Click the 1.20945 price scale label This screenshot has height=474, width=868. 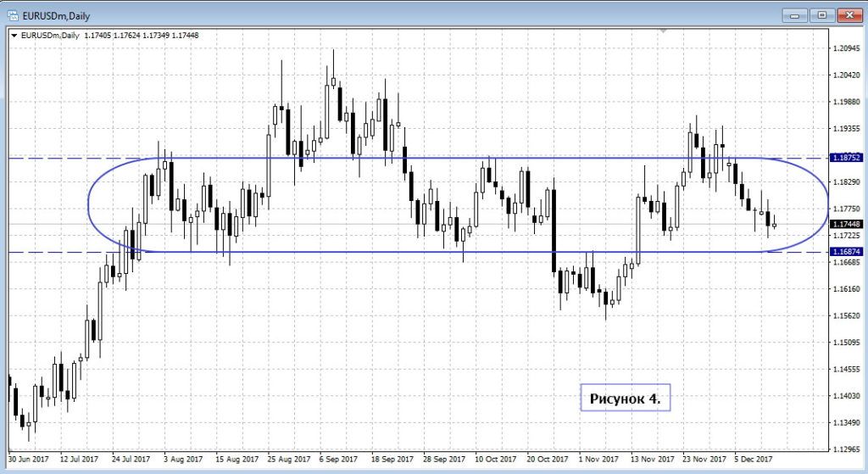[846, 48]
